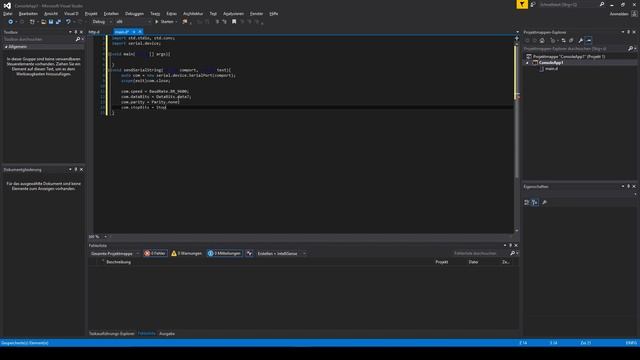
Task: Open the Erstellen menu
Action: click(111, 13)
